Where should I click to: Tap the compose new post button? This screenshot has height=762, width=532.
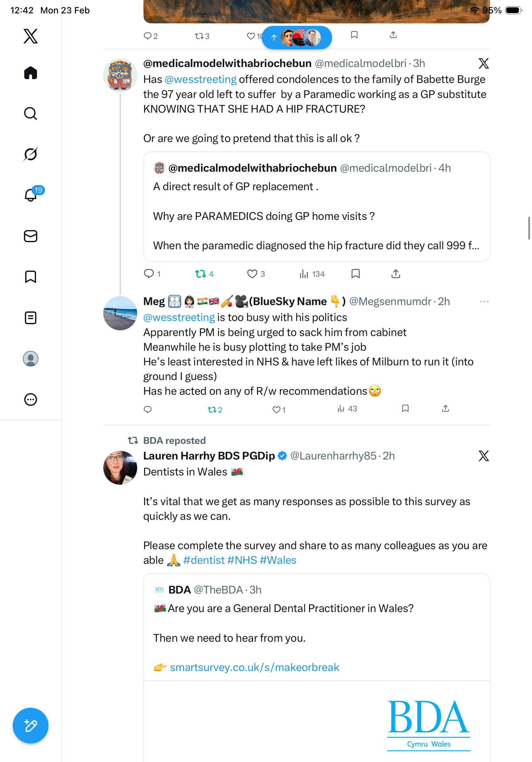pos(31,726)
